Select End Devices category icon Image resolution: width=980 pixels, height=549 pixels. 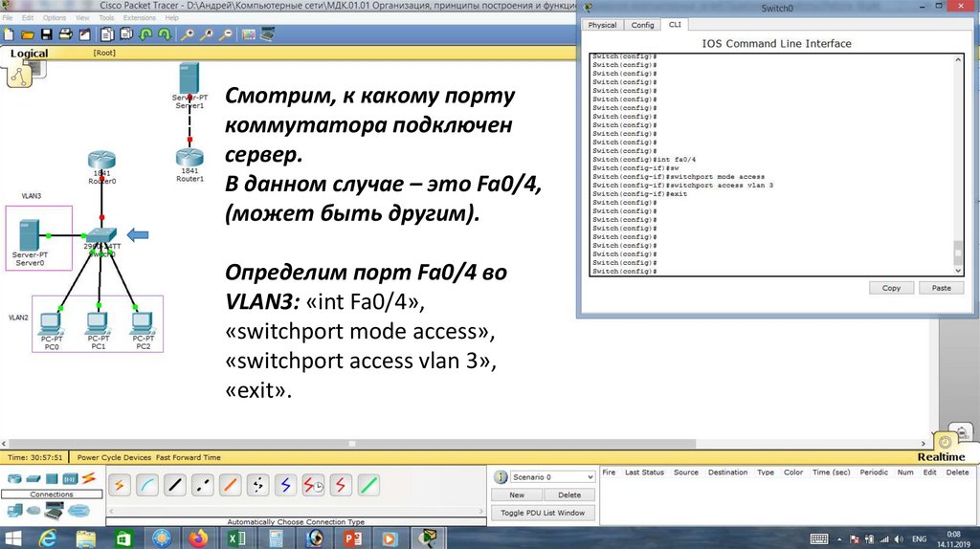tap(13, 511)
